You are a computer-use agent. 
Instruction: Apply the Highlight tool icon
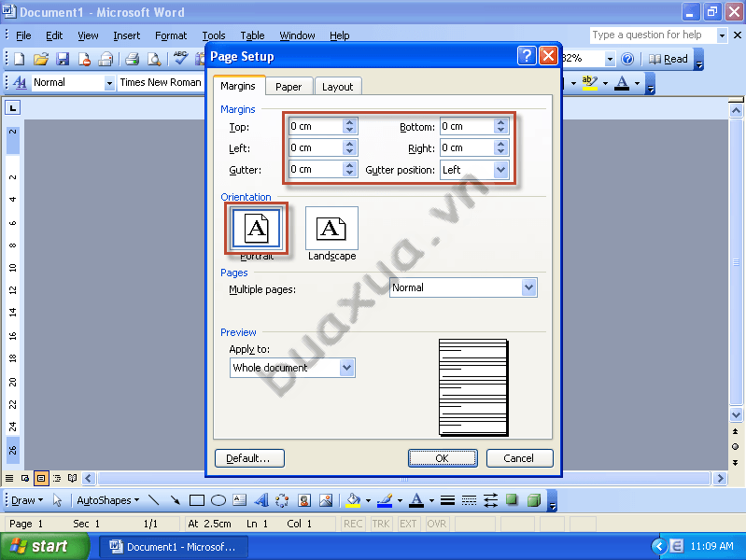[x=589, y=83]
